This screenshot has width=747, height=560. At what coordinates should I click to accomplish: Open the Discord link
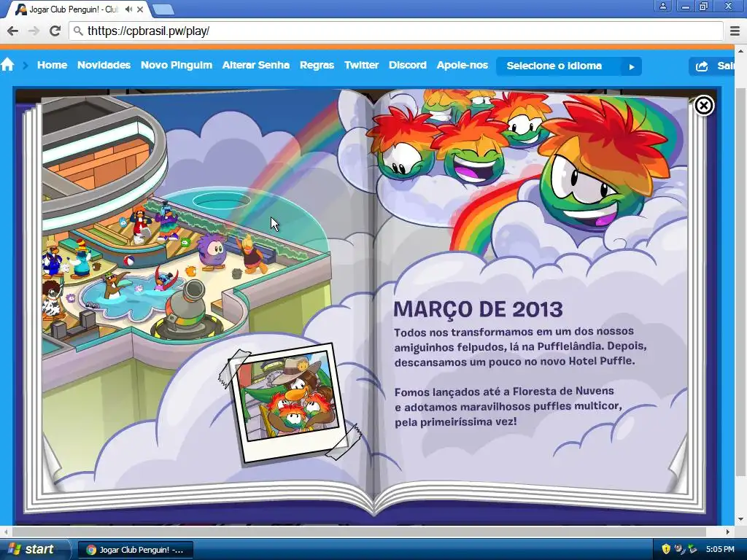click(407, 65)
